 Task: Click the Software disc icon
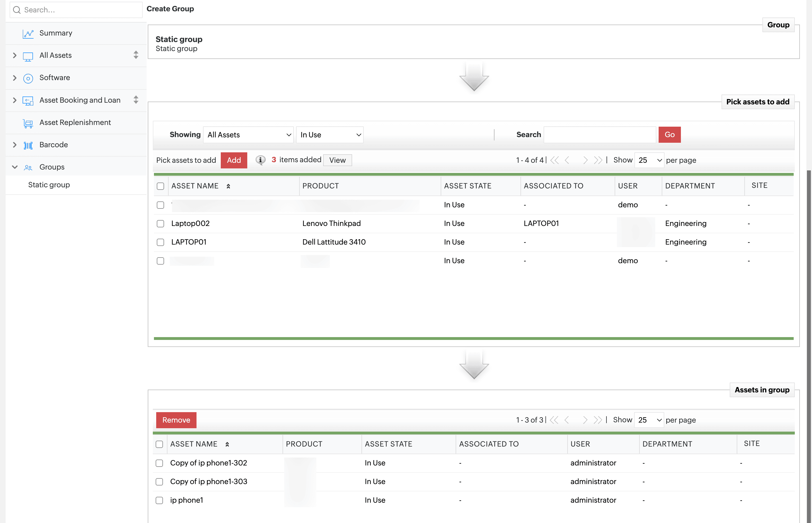pyautogui.click(x=28, y=78)
